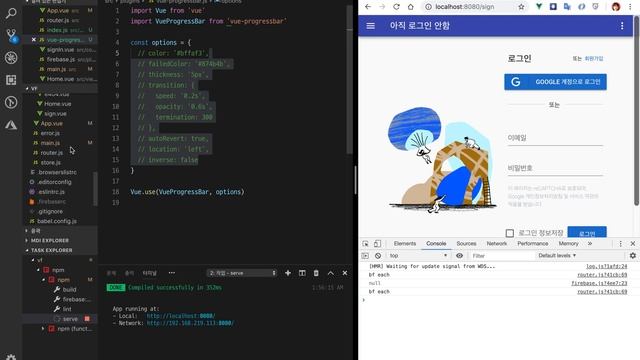Viewport: 640px width, 360px height.
Task: Switch to the Sources tab in DevTools
Action: (466, 244)
